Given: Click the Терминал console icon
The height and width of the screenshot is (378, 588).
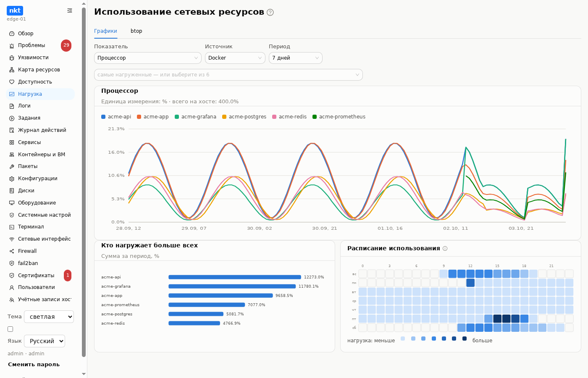Looking at the screenshot, I should pos(12,227).
